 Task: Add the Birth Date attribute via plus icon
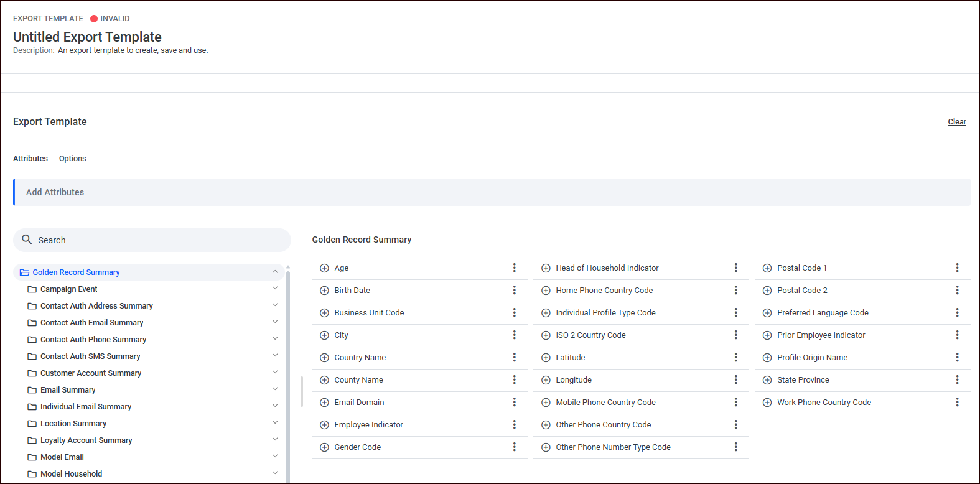(324, 291)
